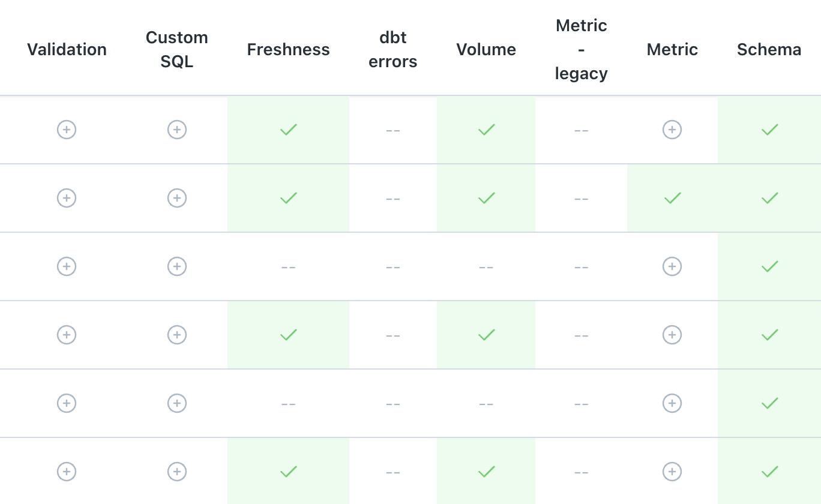The image size is (821, 504).
Task: Open Schema check status in third row
Action: [769, 266]
